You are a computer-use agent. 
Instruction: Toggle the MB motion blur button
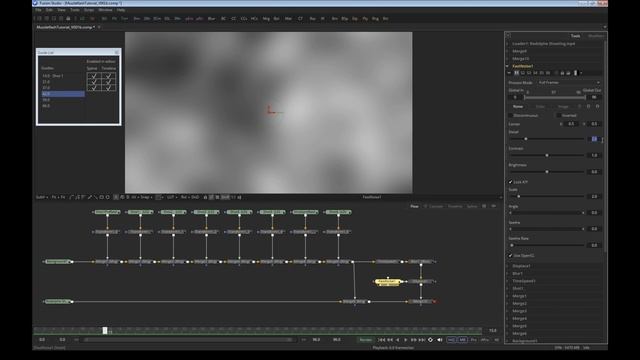pyautogui.click(x=462, y=340)
